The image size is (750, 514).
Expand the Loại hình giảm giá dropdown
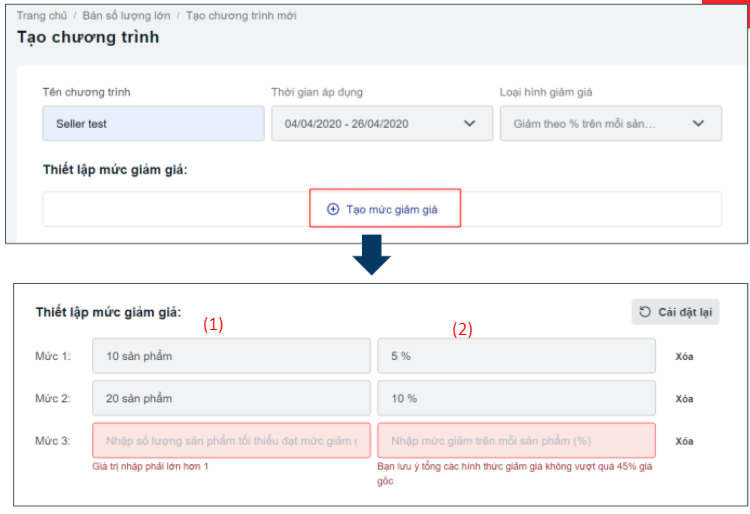click(610, 124)
